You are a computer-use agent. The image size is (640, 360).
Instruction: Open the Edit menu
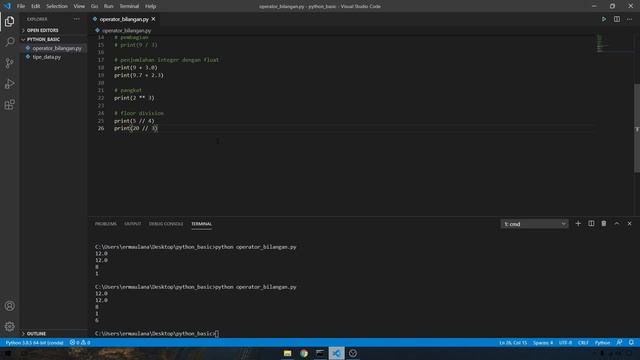[x=36, y=6]
